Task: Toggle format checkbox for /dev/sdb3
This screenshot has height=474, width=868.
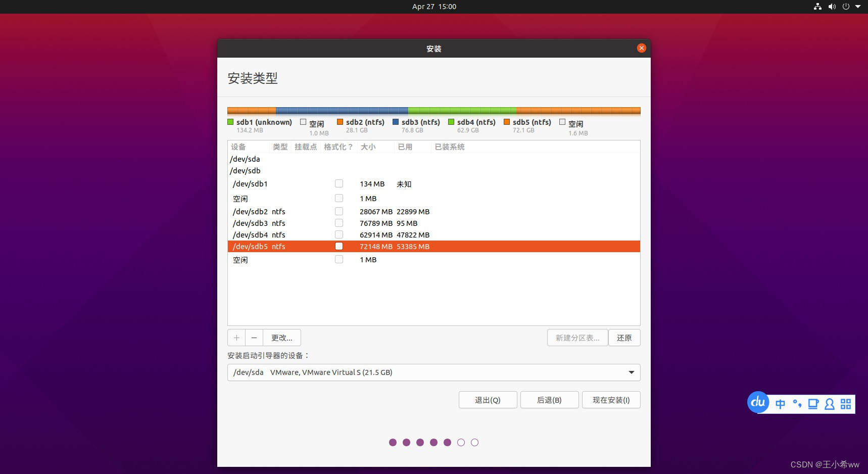Action: tap(339, 223)
